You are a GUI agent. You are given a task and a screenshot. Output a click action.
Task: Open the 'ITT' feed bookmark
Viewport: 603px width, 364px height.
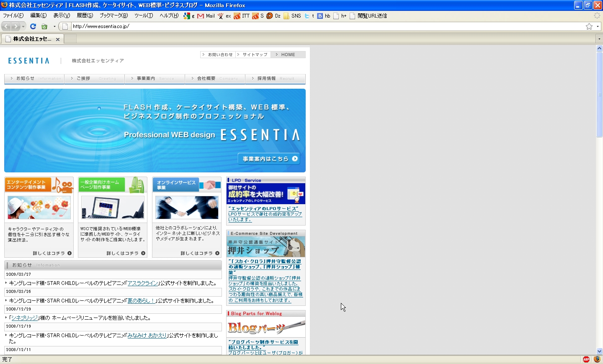click(x=242, y=16)
